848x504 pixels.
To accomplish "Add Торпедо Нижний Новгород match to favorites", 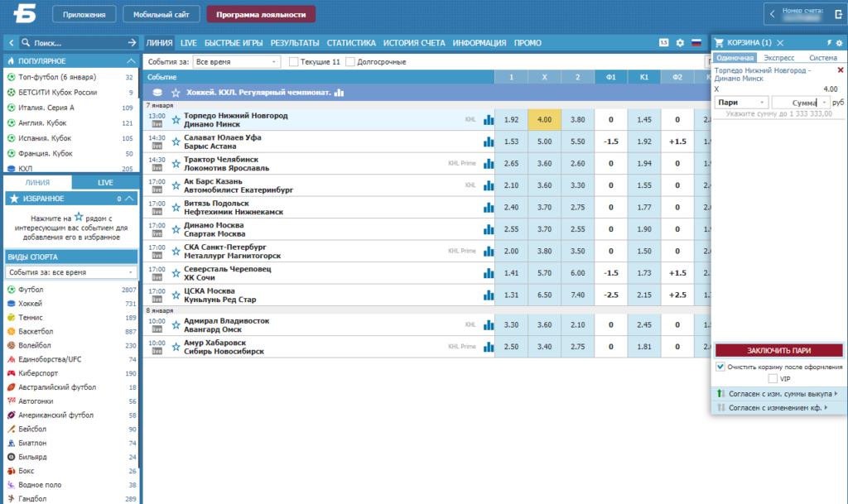I will point(176,119).
